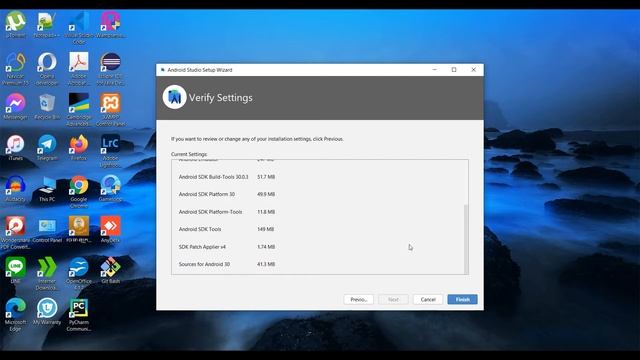The height and width of the screenshot is (360, 640).
Task: Open Internet Download Manager shortcut
Action: [x=47, y=273]
